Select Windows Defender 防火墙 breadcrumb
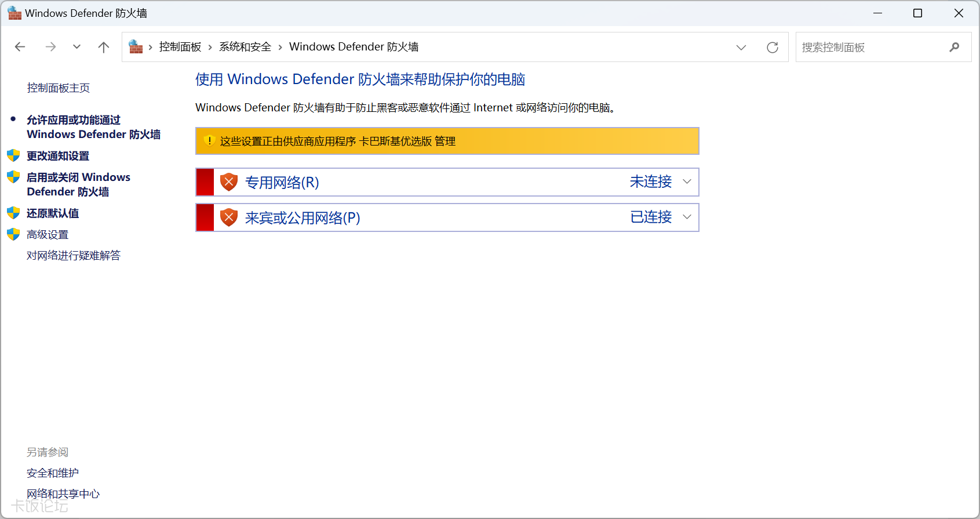The width and height of the screenshot is (980, 519). pos(354,47)
